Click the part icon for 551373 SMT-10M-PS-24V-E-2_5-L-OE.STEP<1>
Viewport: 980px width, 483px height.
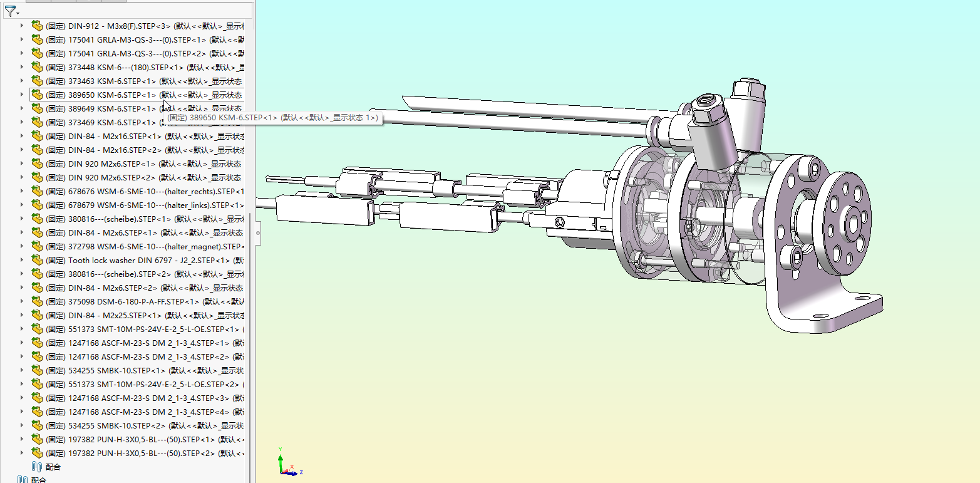(x=37, y=329)
